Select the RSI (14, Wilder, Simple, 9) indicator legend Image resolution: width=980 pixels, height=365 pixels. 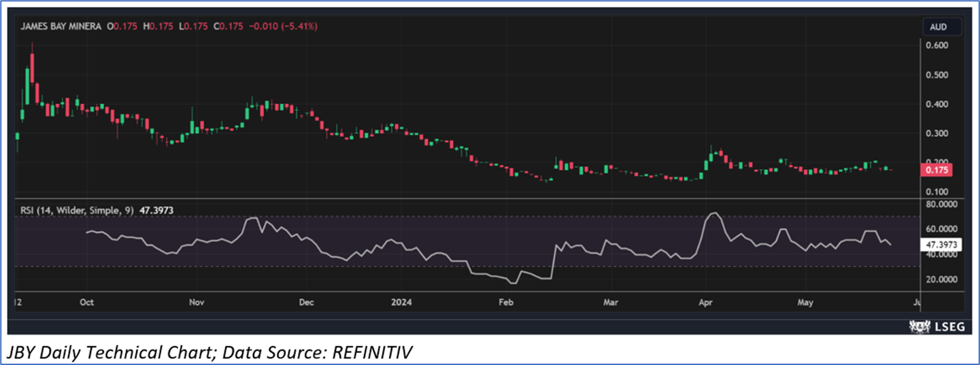[x=77, y=211]
